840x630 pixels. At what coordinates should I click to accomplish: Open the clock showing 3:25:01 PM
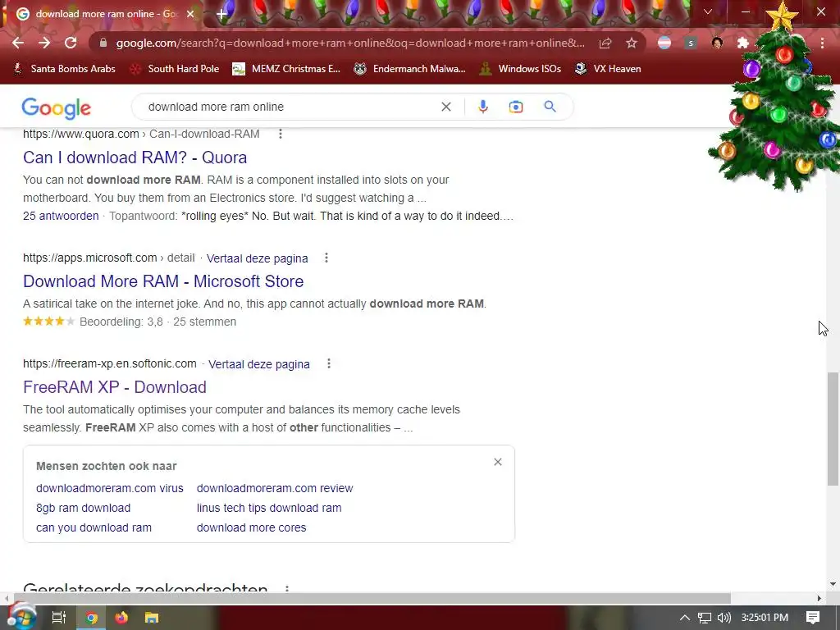(x=765, y=618)
